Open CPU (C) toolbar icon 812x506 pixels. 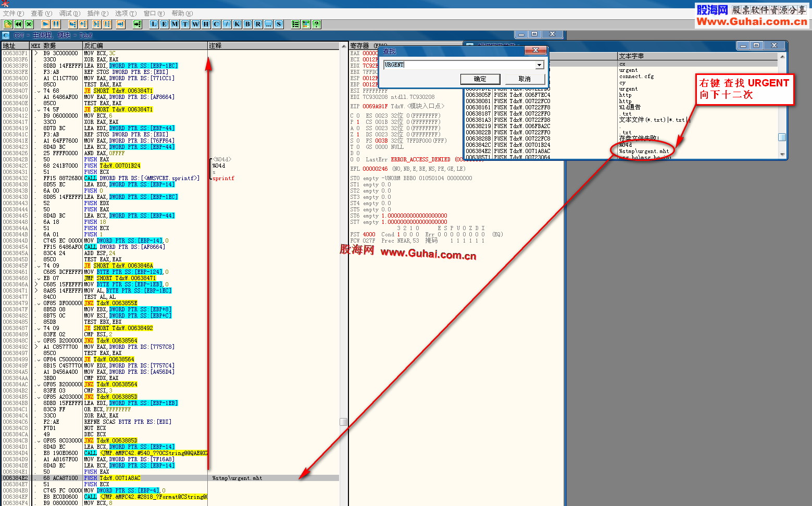point(217,24)
